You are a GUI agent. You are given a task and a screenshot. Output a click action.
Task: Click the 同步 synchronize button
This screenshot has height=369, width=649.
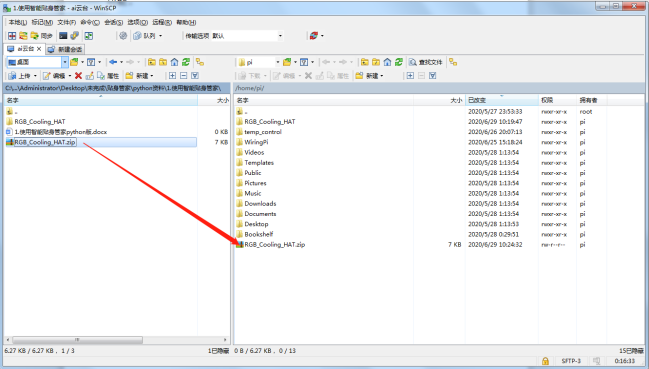42,36
